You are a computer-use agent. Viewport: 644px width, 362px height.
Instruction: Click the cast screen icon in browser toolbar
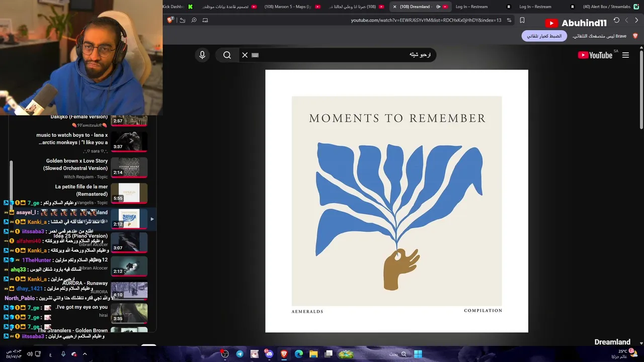coord(205,20)
